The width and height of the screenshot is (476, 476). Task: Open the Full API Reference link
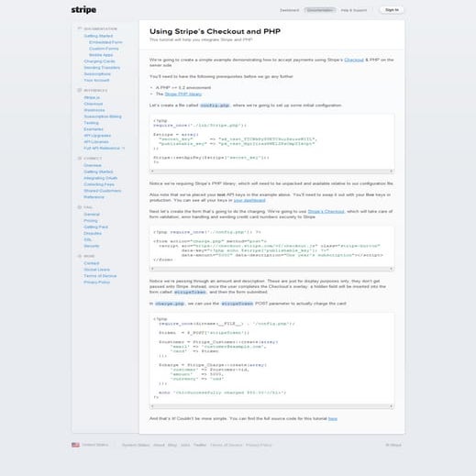[104, 149]
